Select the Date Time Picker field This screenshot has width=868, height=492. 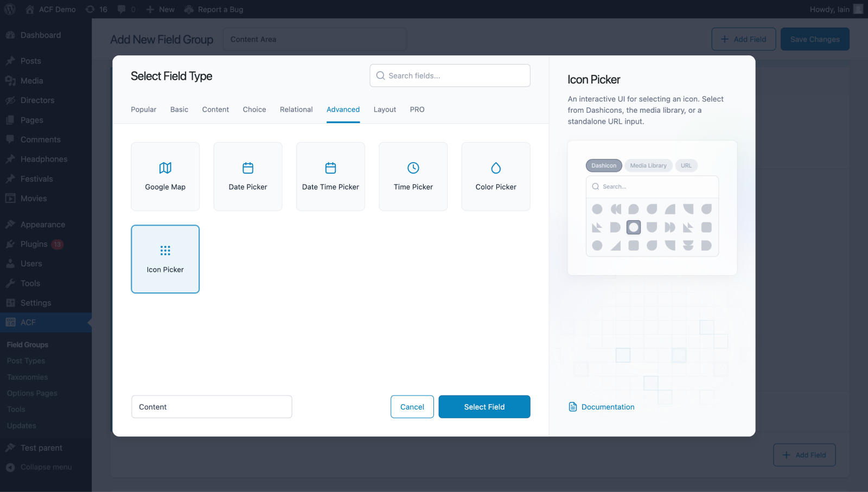point(330,176)
